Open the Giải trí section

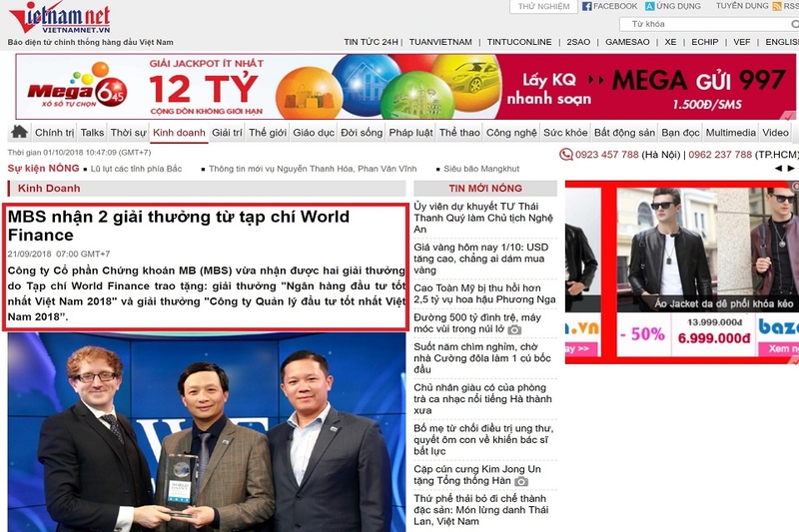228,133
